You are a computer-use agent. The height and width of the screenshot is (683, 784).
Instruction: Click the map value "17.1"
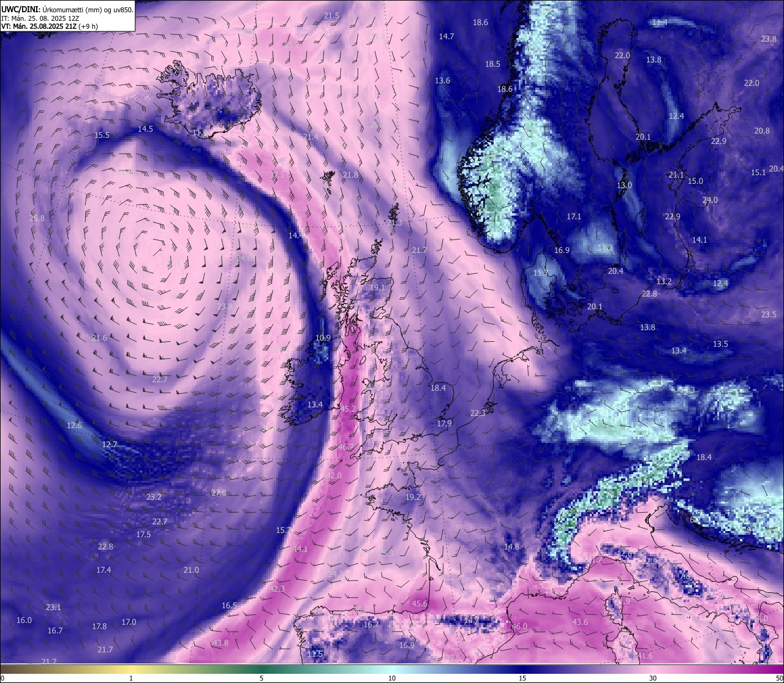(x=574, y=216)
